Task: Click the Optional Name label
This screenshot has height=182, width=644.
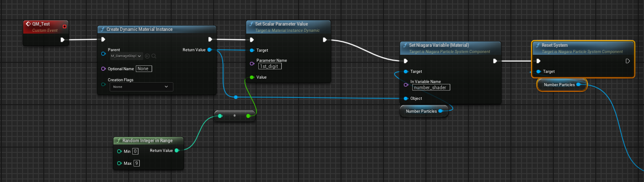Action: (x=121, y=69)
